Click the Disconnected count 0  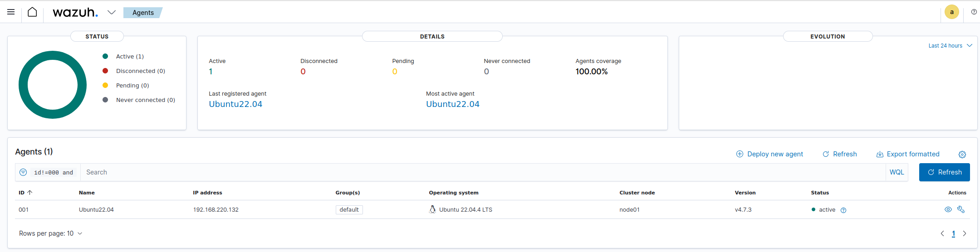coord(303,72)
